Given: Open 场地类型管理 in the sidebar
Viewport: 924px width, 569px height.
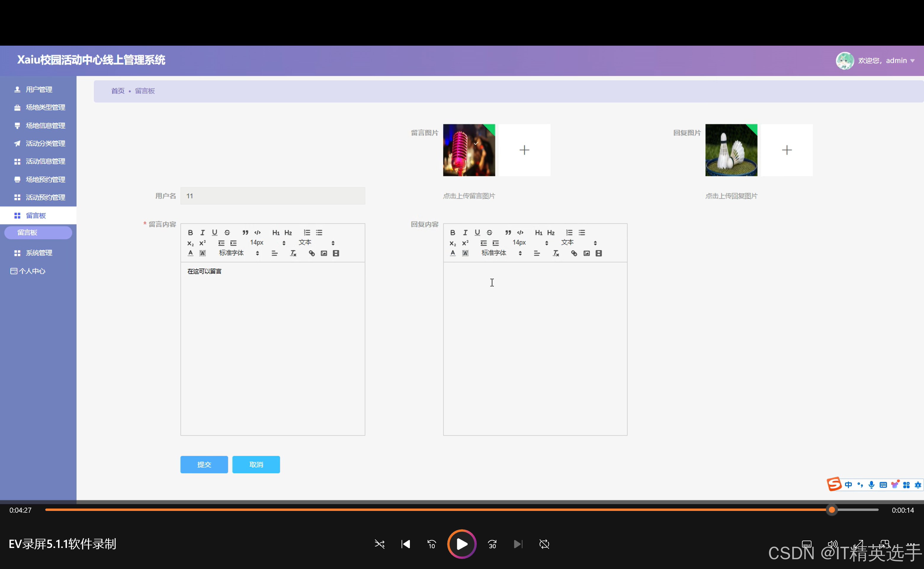Looking at the screenshot, I should tap(38, 108).
